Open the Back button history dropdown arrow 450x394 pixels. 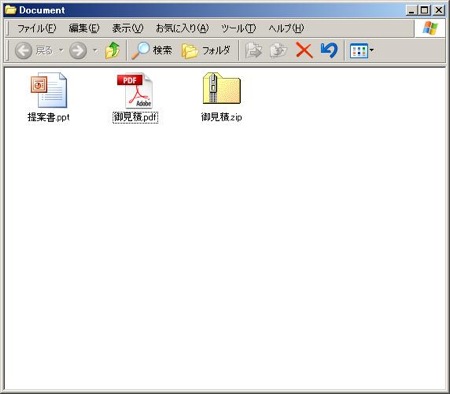61,51
